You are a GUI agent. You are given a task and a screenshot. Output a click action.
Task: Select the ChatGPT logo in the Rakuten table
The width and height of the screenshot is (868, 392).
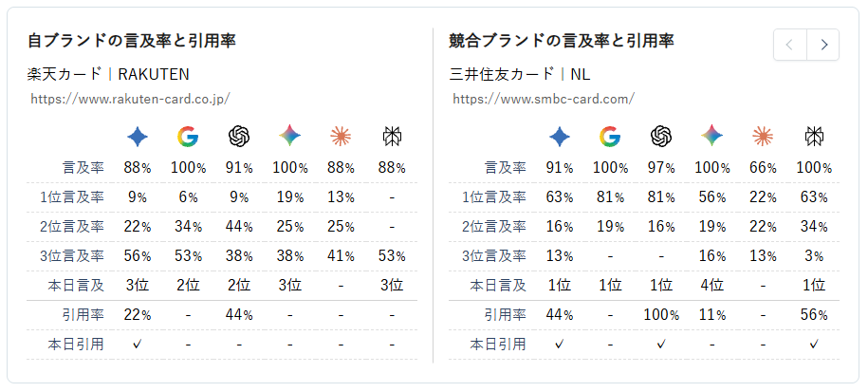click(239, 137)
